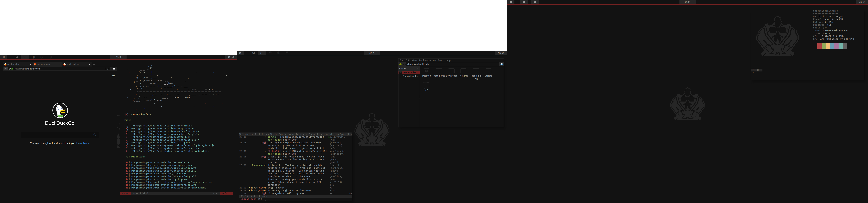Open a new browser tab with plus
Image resolution: width=868 pixels, height=203 pixels.
coord(94,64)
